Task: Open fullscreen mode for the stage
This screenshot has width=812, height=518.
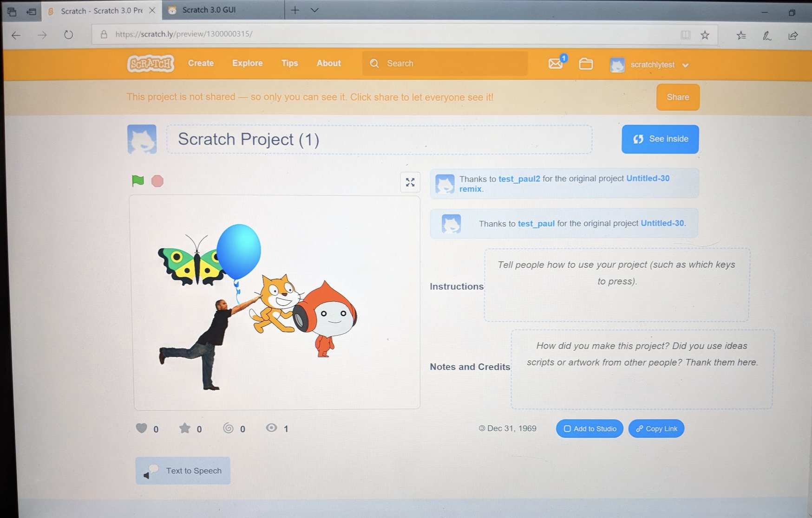Action: [x=410, y=182]
